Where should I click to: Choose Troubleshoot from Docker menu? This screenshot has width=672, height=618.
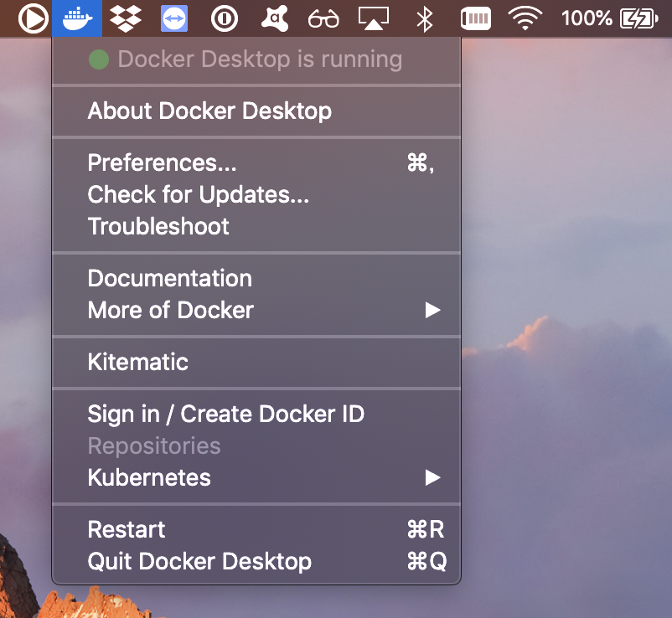pyautogui.click(x=256, y=226)
